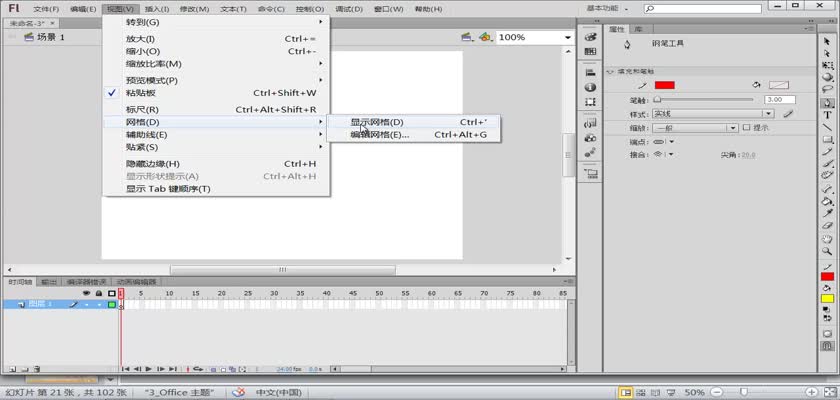Screen dimensions: 840x400
Task: Click the 场景 1 scene label
Action: pyautogui.click(x=51, y=37)
